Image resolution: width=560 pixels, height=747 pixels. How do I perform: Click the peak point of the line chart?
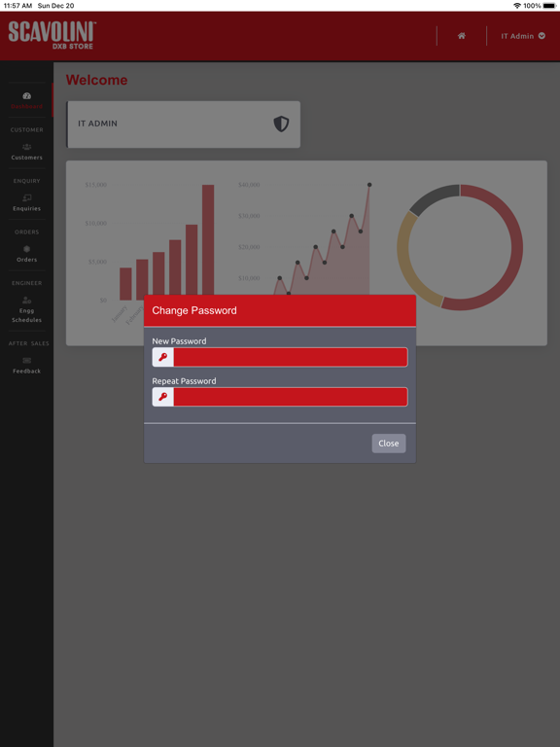369,185
